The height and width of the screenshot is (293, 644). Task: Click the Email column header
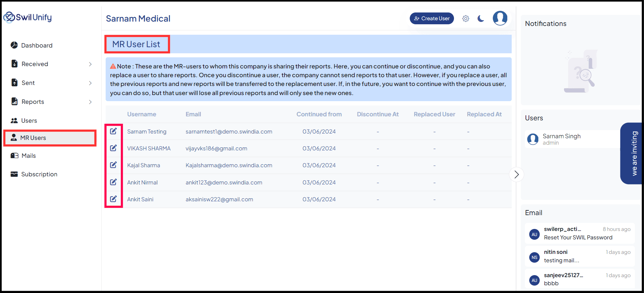click(193, 114)
